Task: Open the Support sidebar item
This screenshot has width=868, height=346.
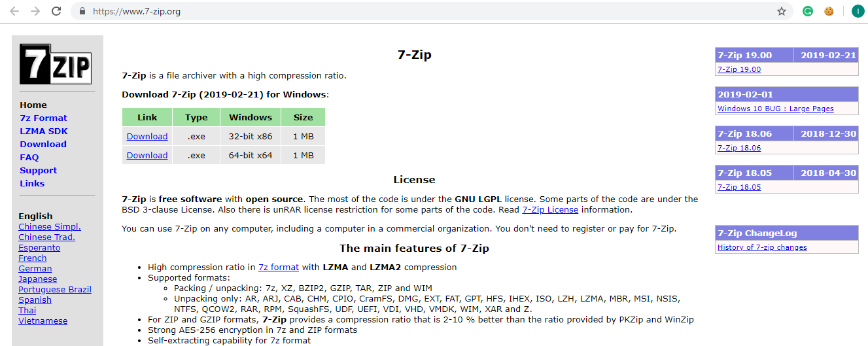Action: point(39,171)
